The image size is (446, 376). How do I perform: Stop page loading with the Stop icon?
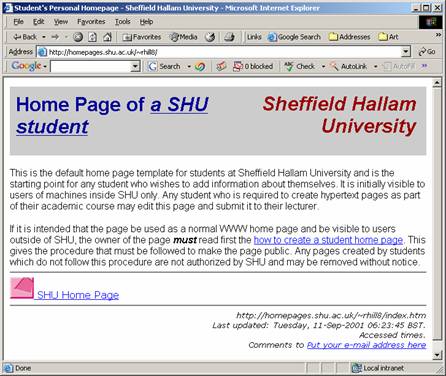pos(78,37)
